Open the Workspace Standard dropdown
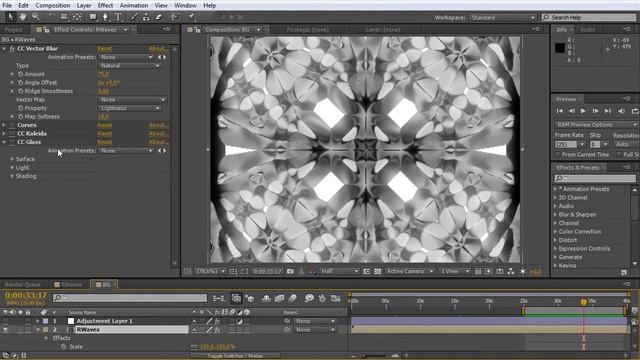The image size is (640, 360). tap(502, 18)
